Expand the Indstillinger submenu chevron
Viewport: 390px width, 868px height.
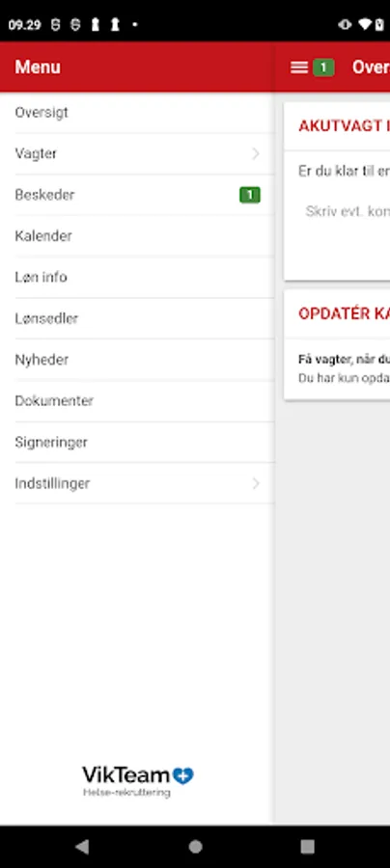(256, 483)
